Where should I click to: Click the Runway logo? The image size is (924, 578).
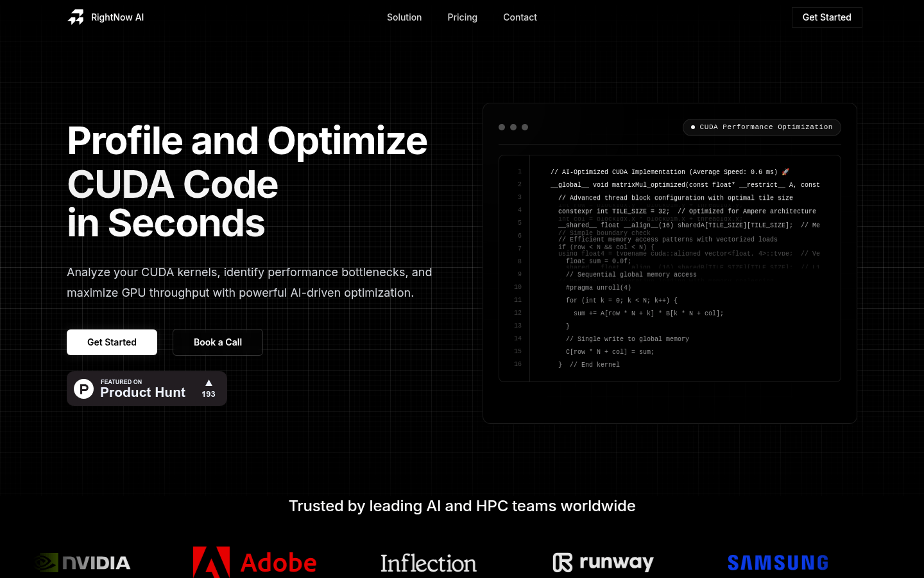coord(603,563)
